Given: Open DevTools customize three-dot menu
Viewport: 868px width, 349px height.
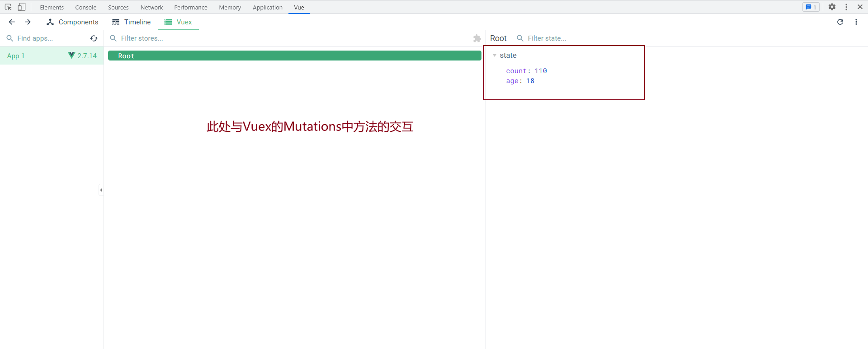Looking at the screenshot, I should point(846,7).
